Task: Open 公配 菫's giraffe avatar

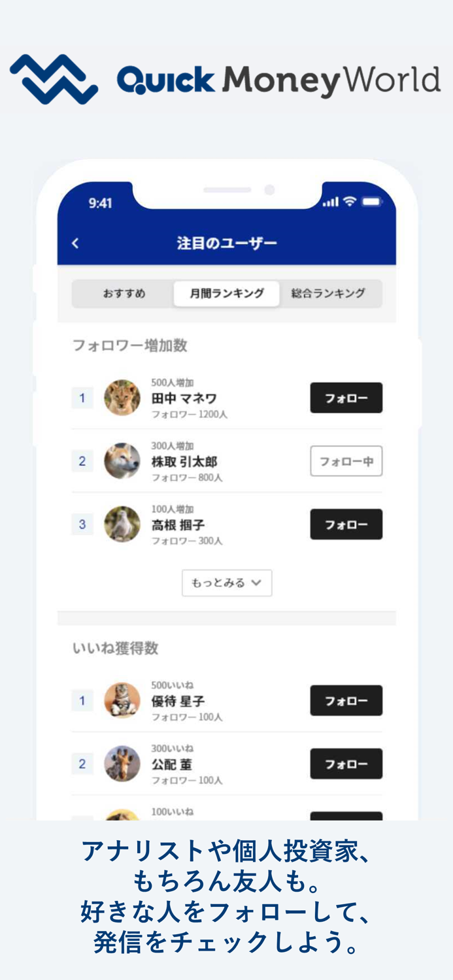Action: (x=122, y=764)
